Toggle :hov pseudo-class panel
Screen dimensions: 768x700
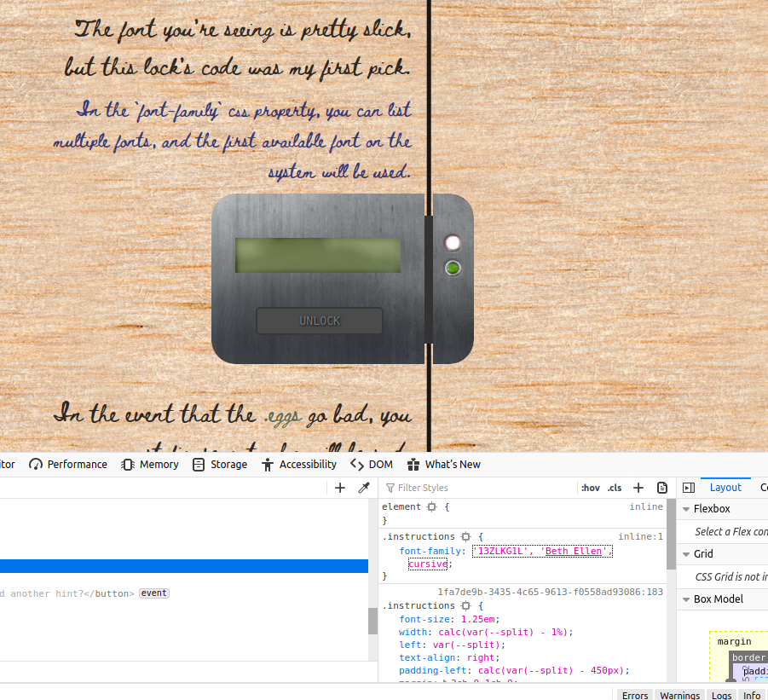click(590, 488)
